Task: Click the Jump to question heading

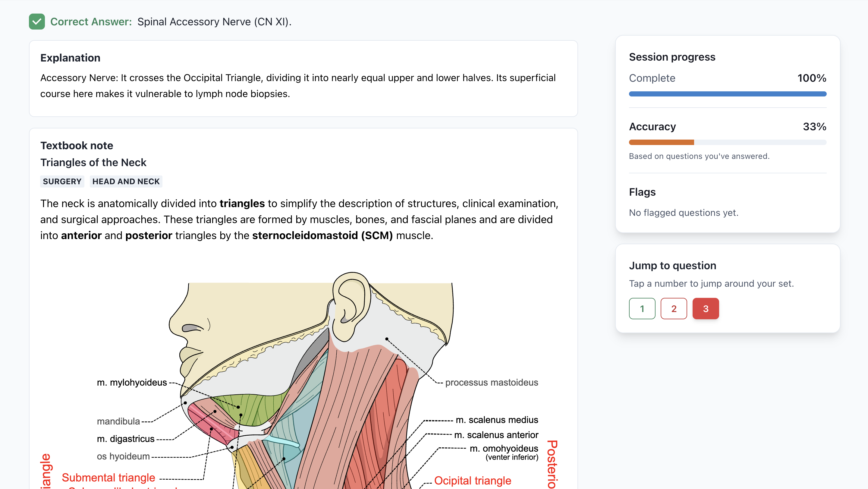Action: point(672,265)
